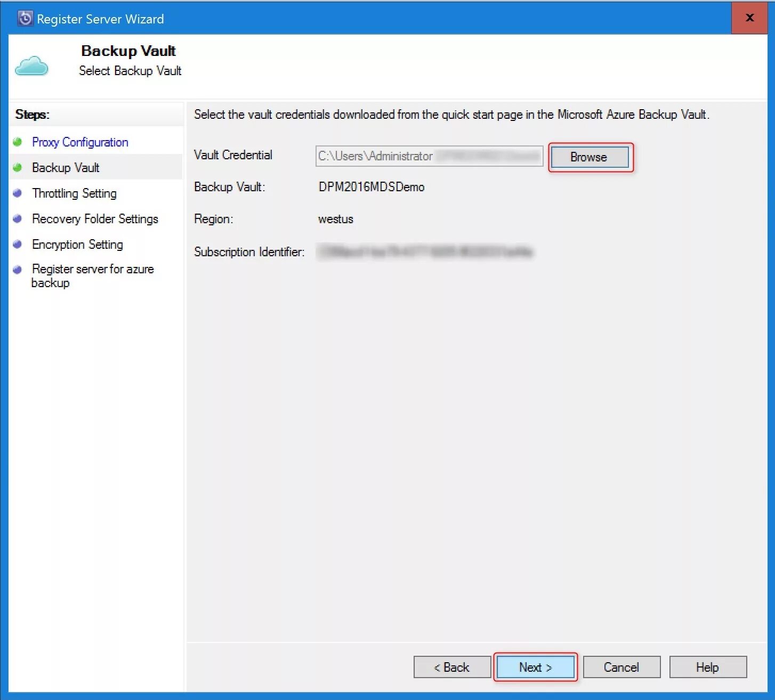The image size is (775, 700).
Task: Click the DPM2016MDSDemo vault name
Action: tap(372, 187)
